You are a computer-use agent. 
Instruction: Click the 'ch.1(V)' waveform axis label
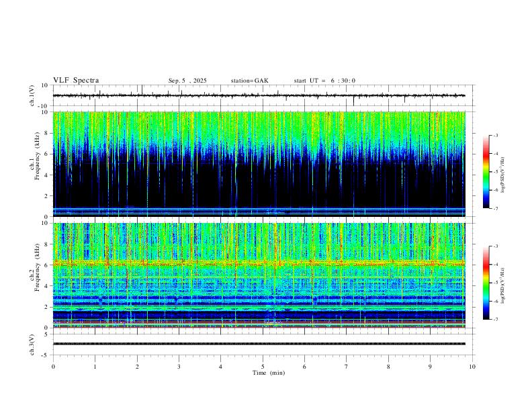click(x=33, y=95)
